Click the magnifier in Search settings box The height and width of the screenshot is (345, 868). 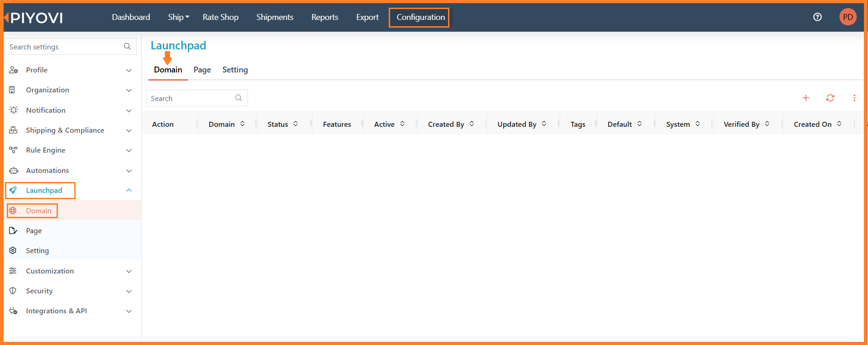tap(128, 47)
